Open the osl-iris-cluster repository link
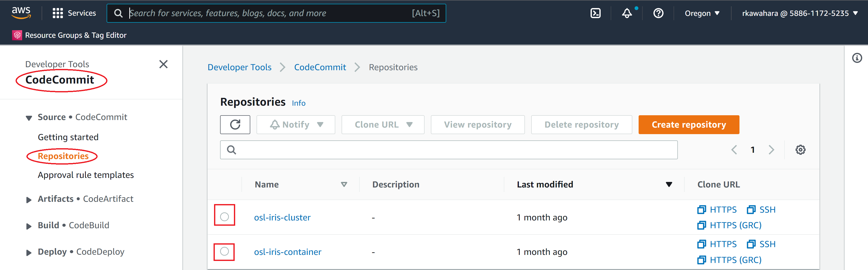Image resolution: width=868 pixels, height=270 pixels. click(282, 217)
